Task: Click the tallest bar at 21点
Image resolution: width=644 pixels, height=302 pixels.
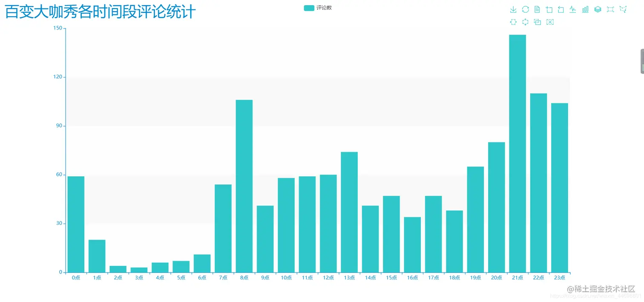Action: (517, 153)
